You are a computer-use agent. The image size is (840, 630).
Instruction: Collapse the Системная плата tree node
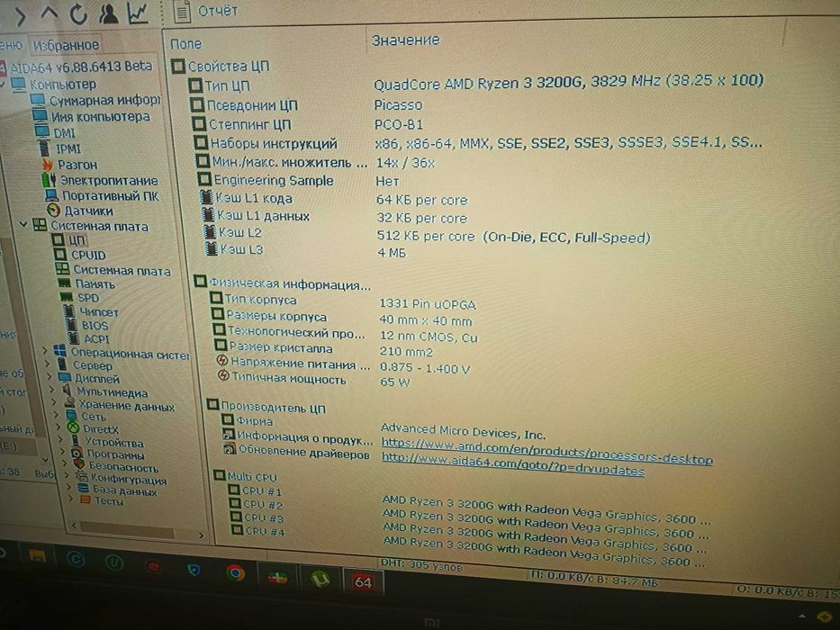coord(23,224)
